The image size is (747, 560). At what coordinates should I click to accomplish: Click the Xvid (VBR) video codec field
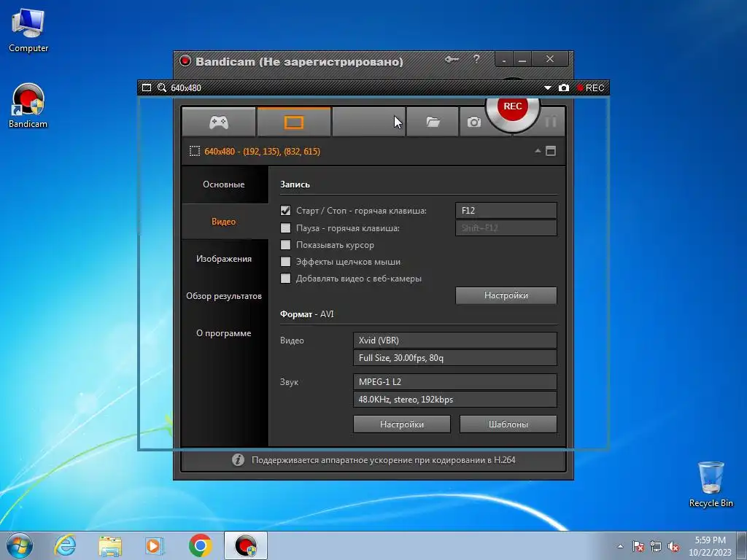(x=455, y=340)
